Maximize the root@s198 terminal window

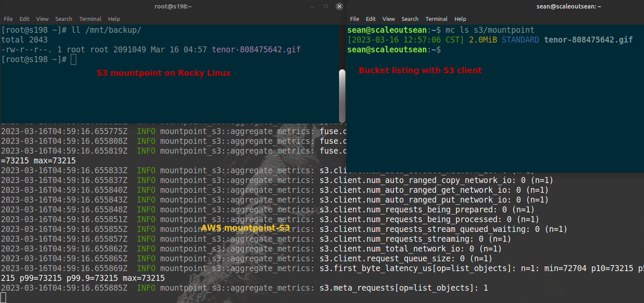326,6
